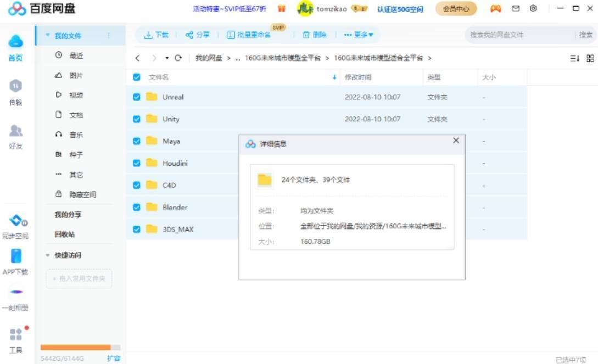The width and height of the screenshot is (598, 364).
Task: Click the 百度网盘 logo
Action: click(42, 8)
